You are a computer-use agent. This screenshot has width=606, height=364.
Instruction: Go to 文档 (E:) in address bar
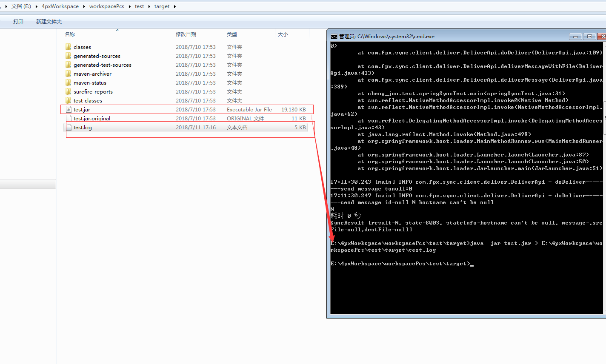(x=21, y=6)
